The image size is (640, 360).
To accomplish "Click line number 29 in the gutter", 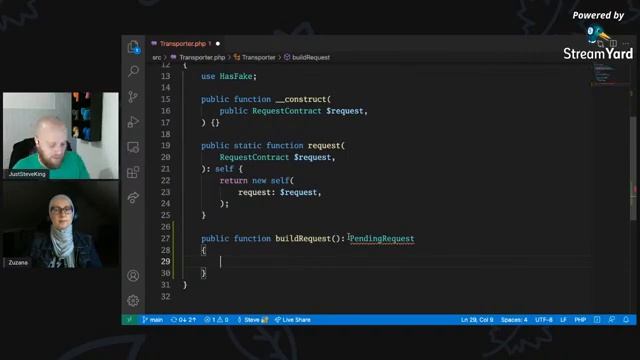I will [165, 262].
